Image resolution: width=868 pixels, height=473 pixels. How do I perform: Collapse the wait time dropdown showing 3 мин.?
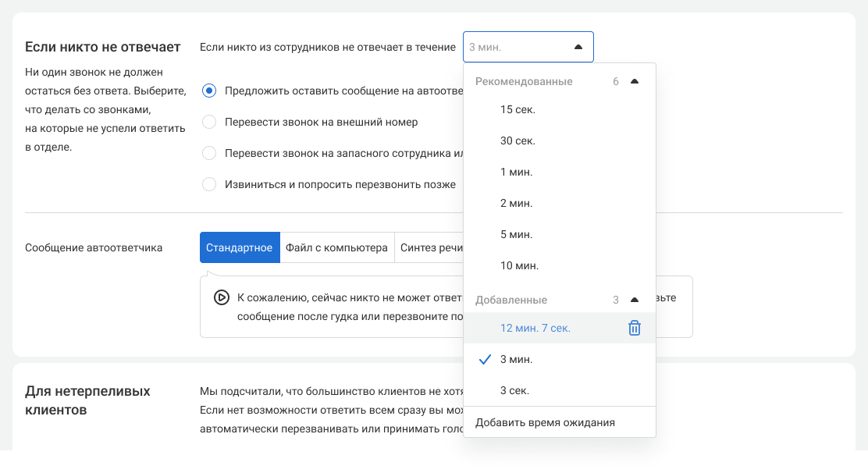(x=578, y=47)
